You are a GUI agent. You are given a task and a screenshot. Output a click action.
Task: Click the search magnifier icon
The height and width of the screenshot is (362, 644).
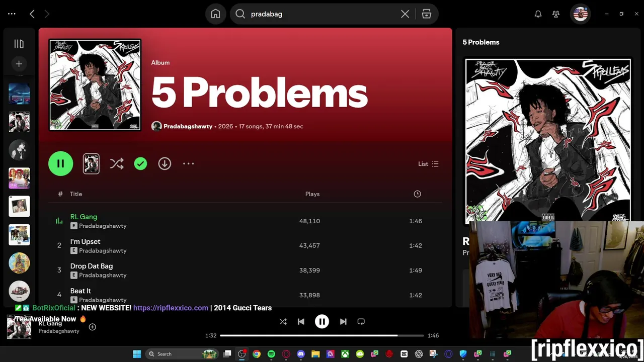240,14
